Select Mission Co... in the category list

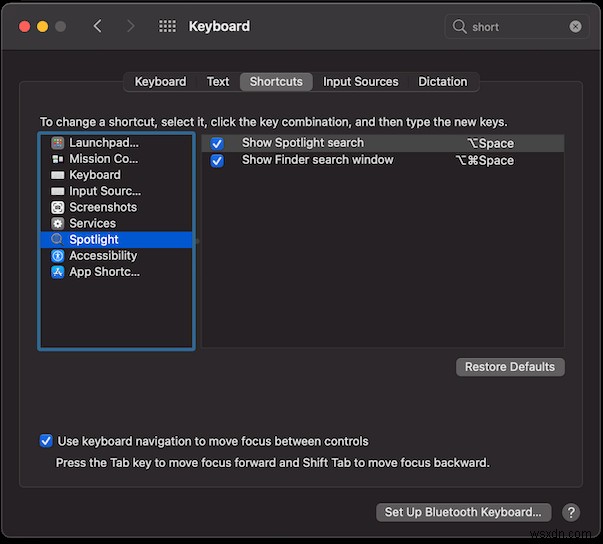(x=116, y=159)
